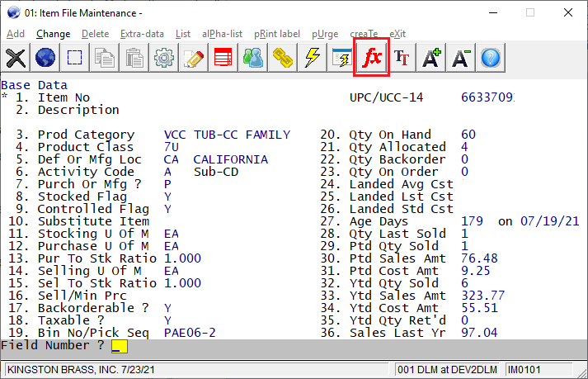Open the Add menu
Screen dimensions: 588x379
click(16, 34)
